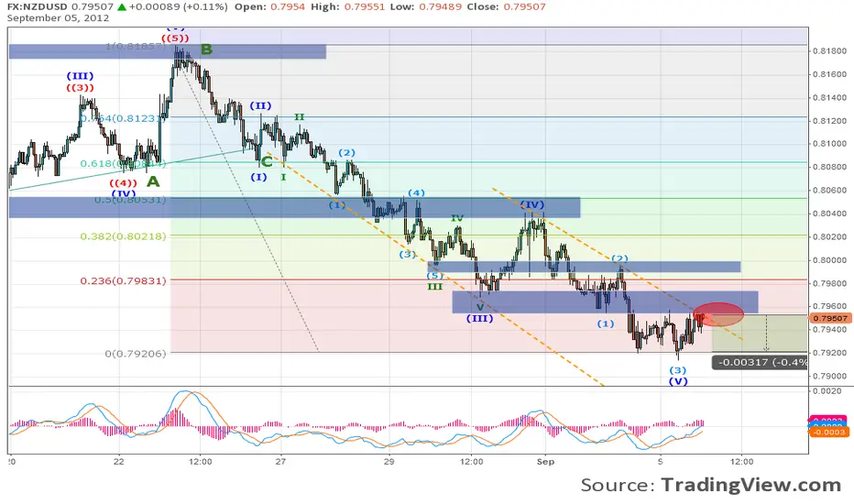The height and width of the screenshot is (504, 854).
Task: Click the FX:NZDUSD symbol name
Action: (x=37, y=7)
